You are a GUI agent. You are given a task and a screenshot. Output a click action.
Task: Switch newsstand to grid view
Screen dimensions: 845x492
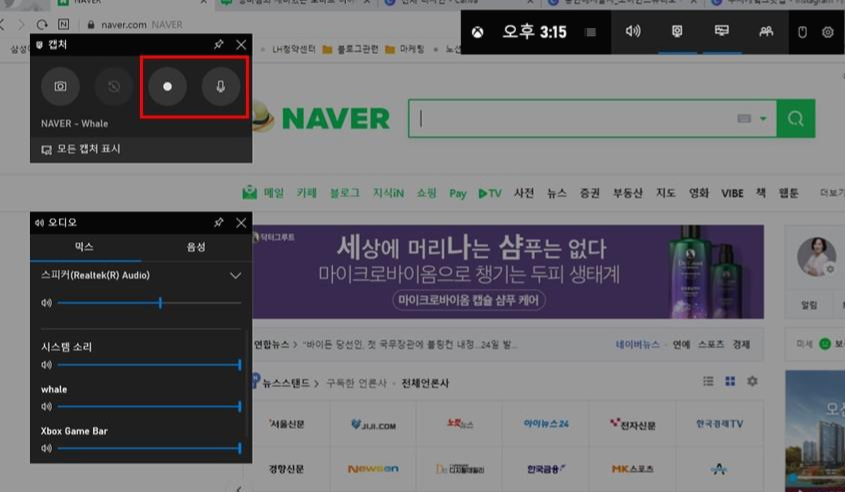(x=730, y=381)
